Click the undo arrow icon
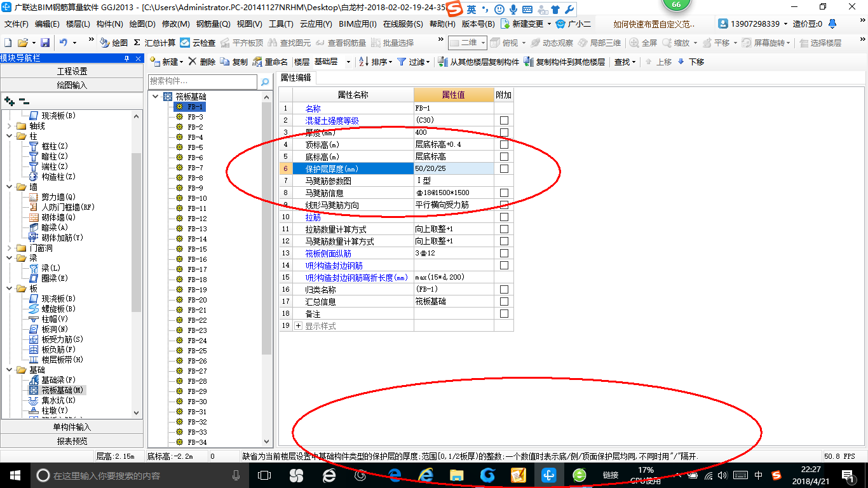Screen dimensions: 868x488 64,43
